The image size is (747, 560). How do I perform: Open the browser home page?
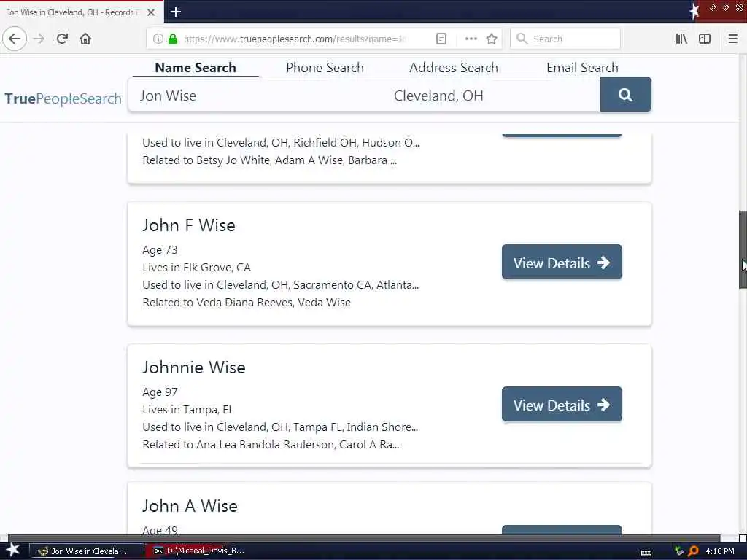coord(85,39)
